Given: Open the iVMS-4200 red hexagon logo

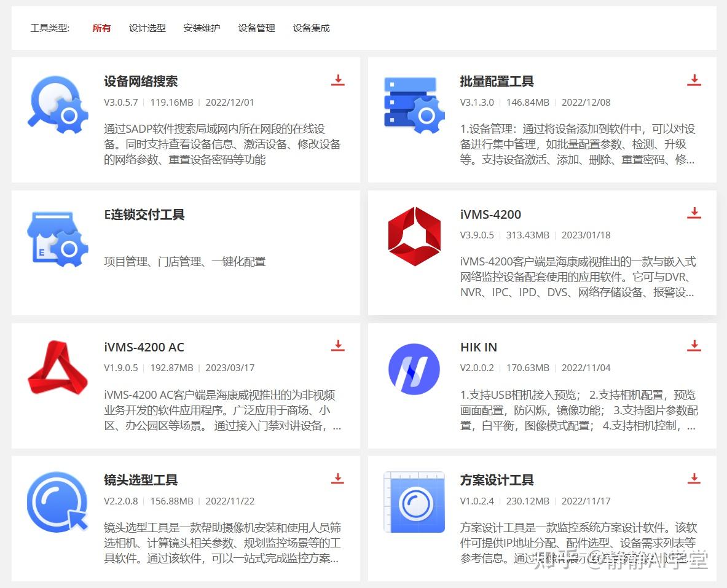Looking at the screenshot, I should click(414, 236).
